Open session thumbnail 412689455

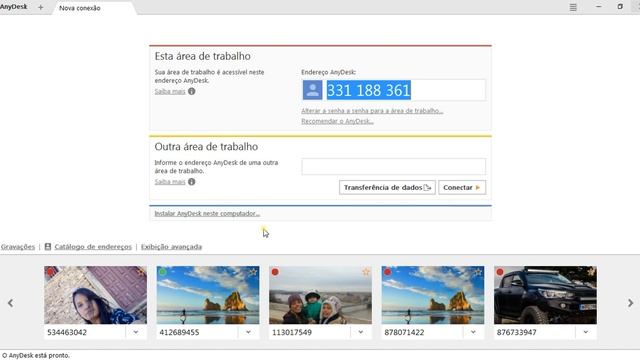pyautogui.click(x=208, y=295)
